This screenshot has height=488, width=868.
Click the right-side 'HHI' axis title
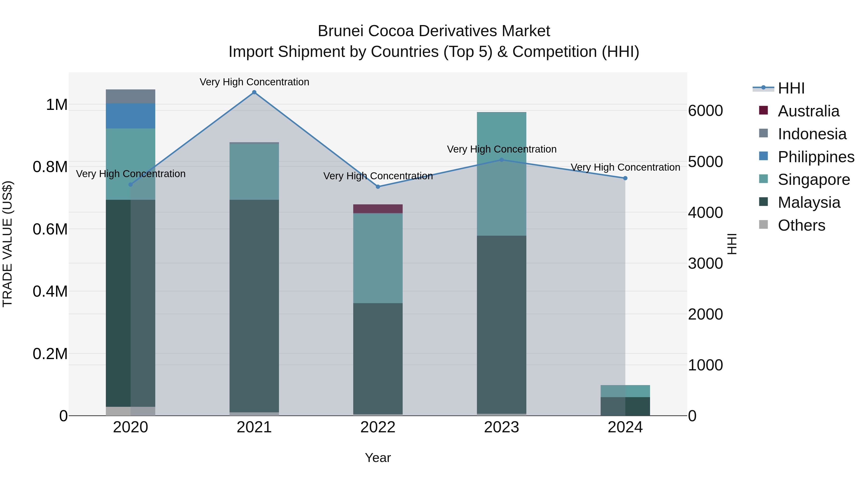tap(732, 244)
